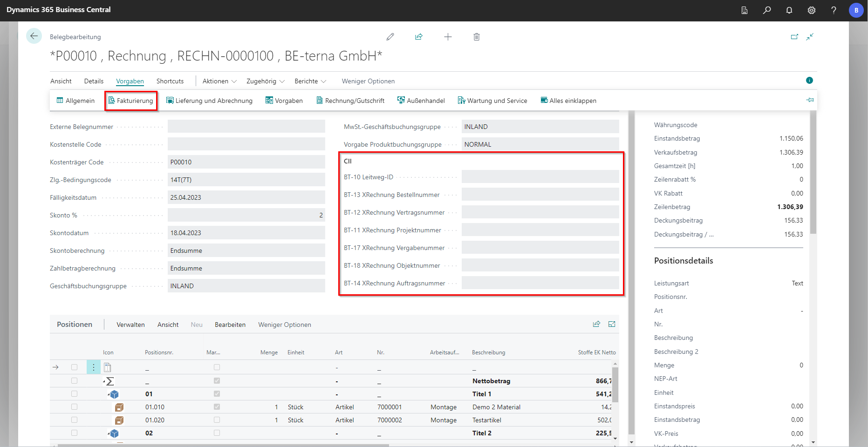
Task: Open the Details menu tab
Action: click(x=94, y=81)
